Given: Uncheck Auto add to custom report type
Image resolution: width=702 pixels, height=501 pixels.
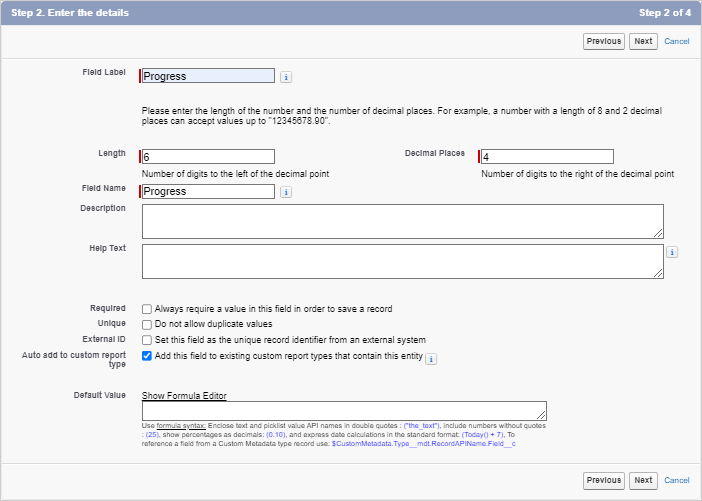Looking at the screenshot, I should [147, 355].
